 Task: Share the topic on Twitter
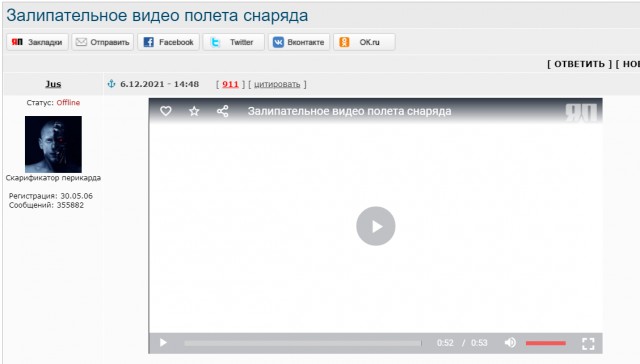click(x=233, y=42)
